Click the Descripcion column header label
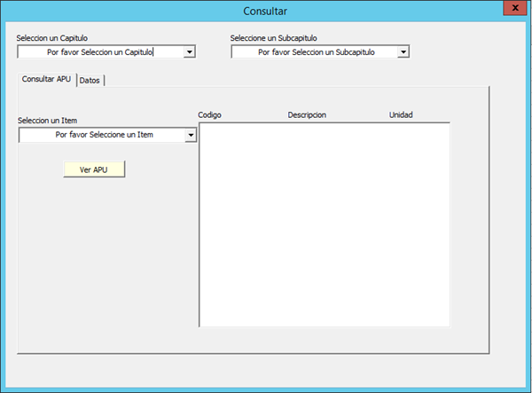This screenshot has height=393, width=532. pos(307,115)
